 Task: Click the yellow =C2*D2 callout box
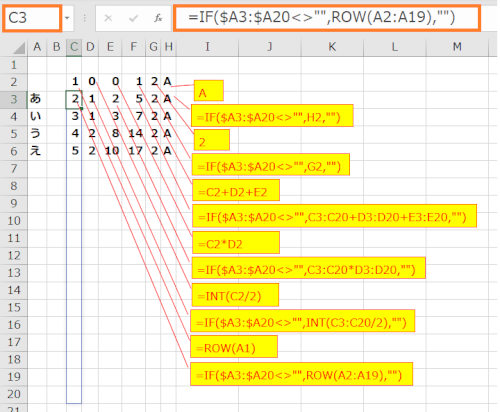(x=236, y=243)
